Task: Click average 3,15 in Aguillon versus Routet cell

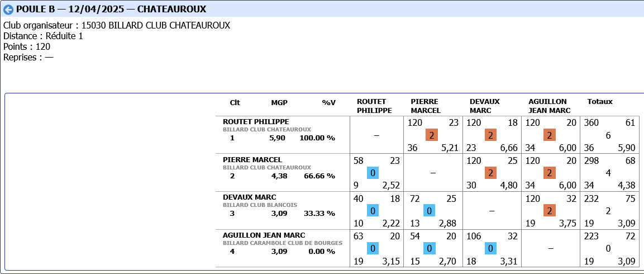Action: (x=391, y=261)
